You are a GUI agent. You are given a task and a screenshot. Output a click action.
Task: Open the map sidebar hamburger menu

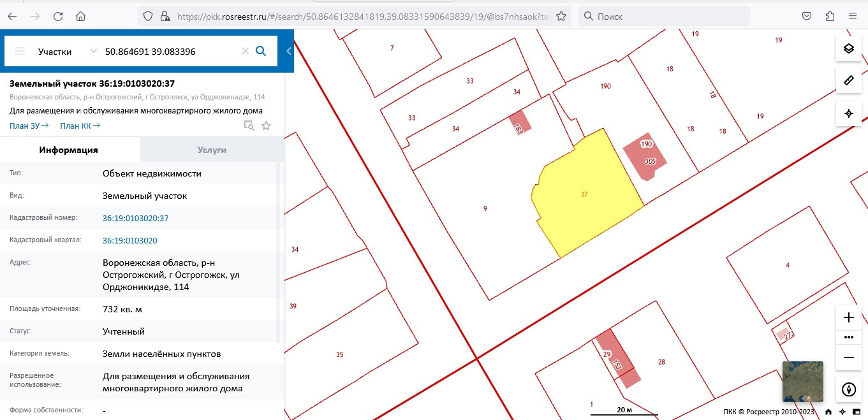[x=20, y=52]
